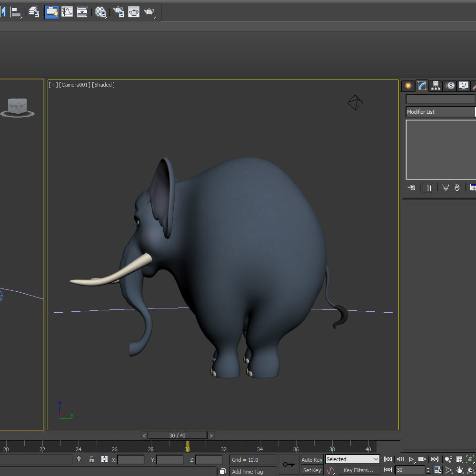Step time slider back one frame
This screenshot has width=476, height=476.
pyautogui.click(x=144, y=436)
